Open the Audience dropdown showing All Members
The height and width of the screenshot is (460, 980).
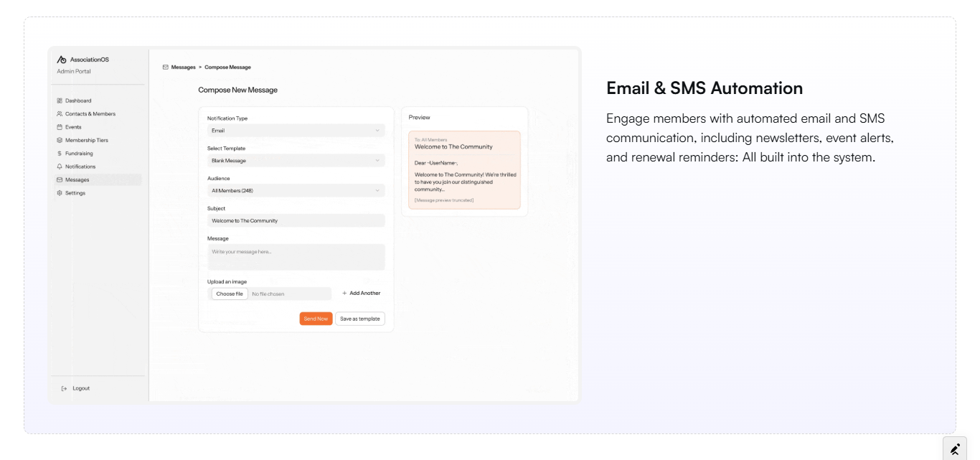pos(296,190)
